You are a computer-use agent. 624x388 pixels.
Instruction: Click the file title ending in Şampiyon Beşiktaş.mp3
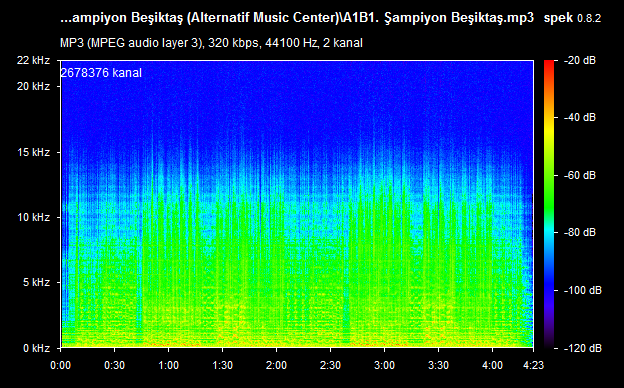pyautogui.click(x=297, y=18)
